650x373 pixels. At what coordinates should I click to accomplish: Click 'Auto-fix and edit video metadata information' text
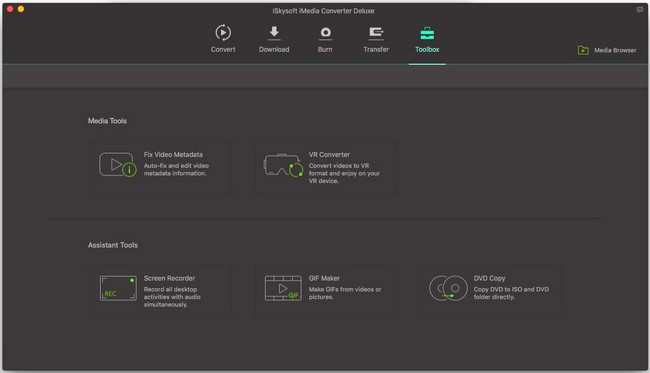tap(176, 170)
